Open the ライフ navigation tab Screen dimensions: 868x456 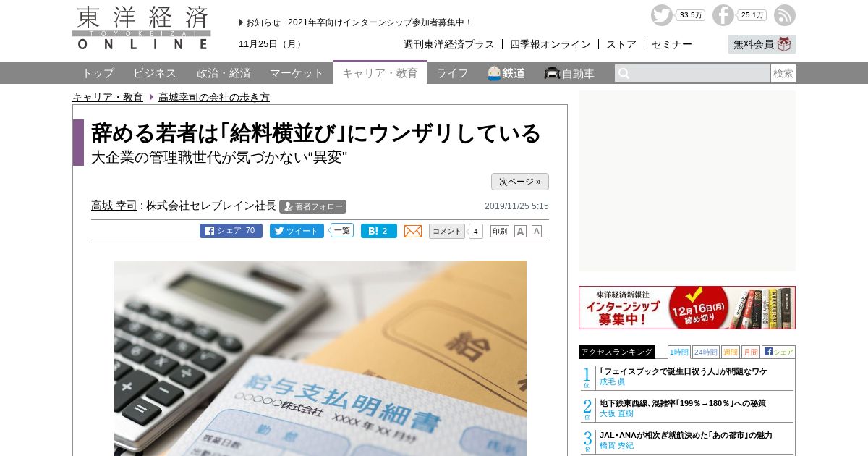(x=452, y=73)
